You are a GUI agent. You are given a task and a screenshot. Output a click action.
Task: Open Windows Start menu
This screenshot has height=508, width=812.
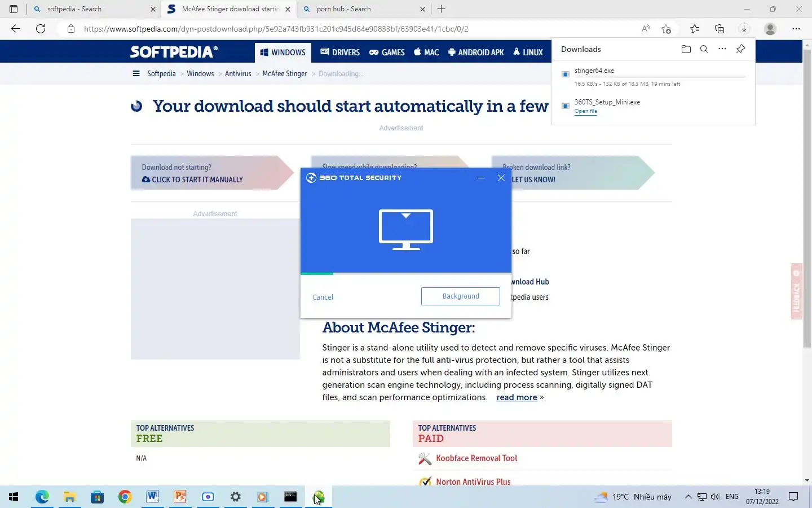[14, 497]
